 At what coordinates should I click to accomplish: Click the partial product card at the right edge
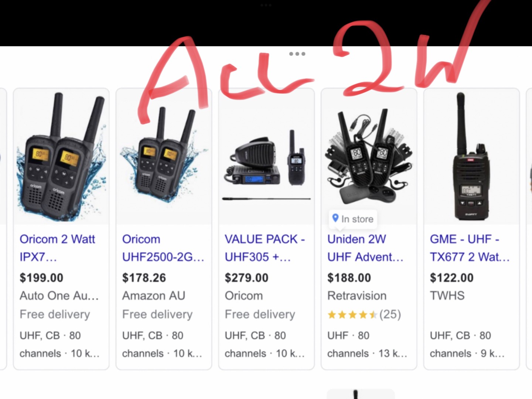point(529,229)
